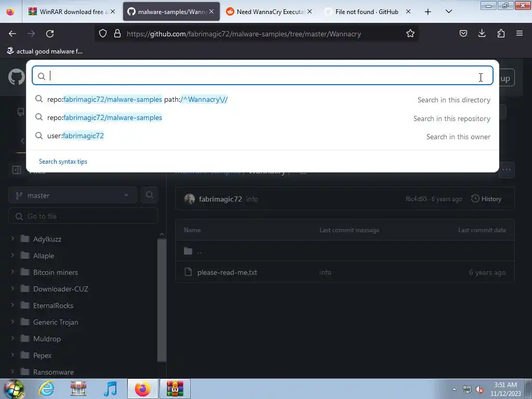
Task: Open please-read-me.txt file
Action: (227, 272)
